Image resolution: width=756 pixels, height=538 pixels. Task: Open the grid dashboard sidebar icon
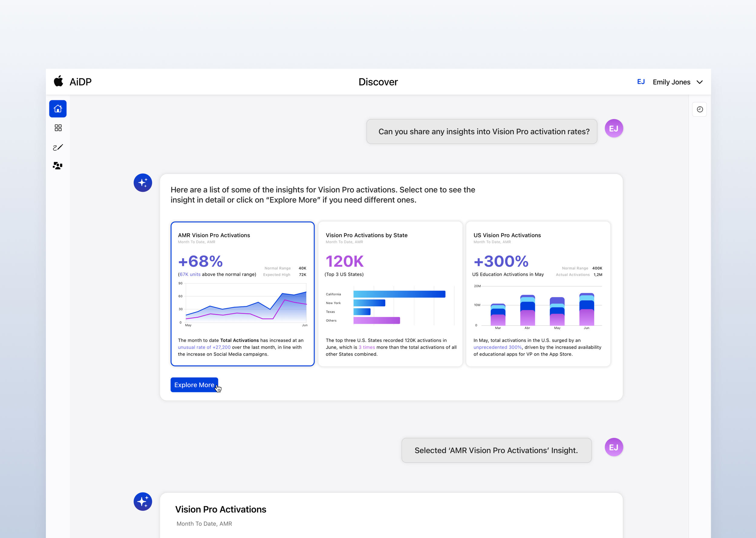(58, 128)
